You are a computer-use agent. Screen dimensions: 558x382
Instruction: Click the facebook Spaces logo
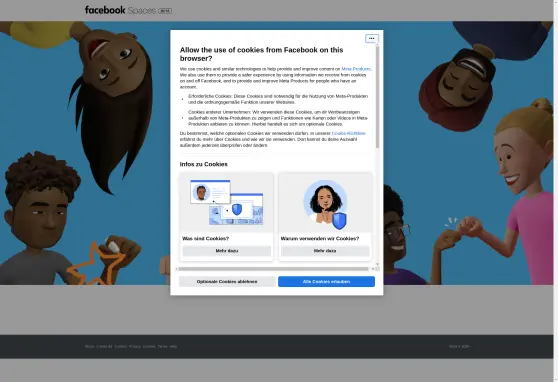tap(128, 10)
